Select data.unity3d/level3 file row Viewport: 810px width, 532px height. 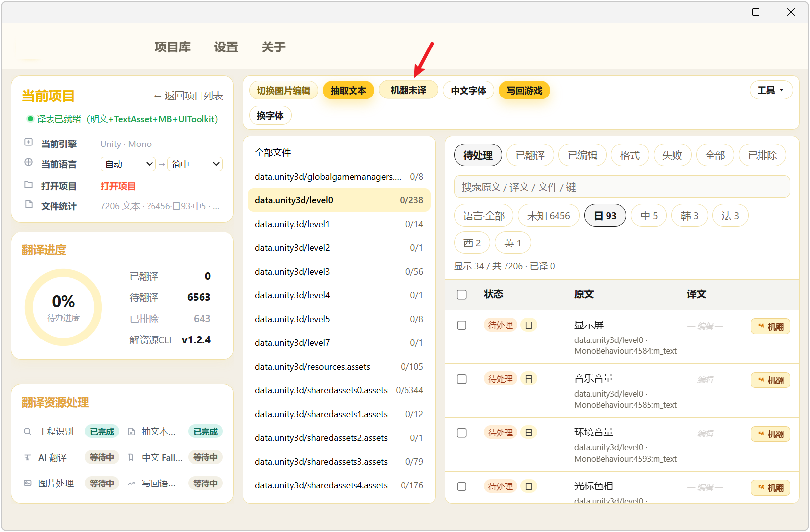click(339, 272)
